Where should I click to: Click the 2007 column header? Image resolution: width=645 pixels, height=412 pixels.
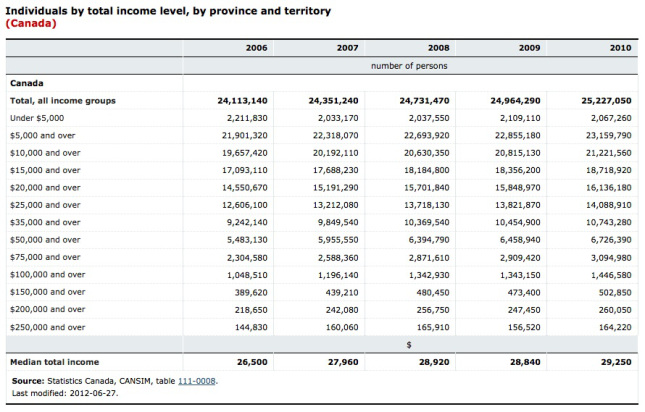click(x=348, y=48)
